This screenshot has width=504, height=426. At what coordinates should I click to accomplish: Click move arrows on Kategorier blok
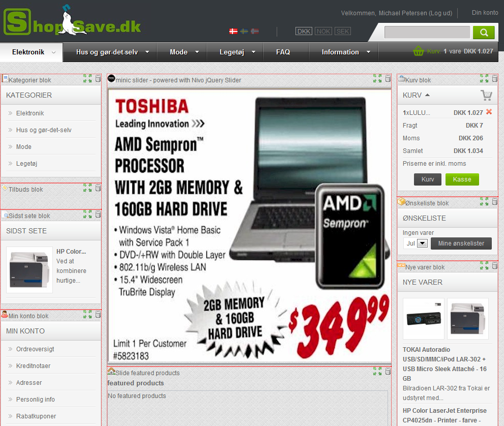87,78
